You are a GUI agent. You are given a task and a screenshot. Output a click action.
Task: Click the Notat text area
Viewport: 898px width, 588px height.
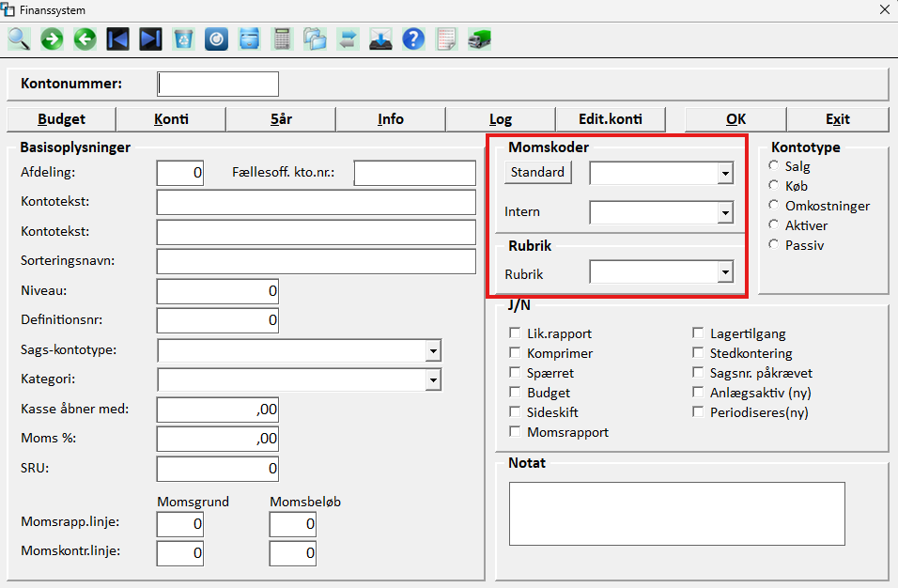pos(677,514)
